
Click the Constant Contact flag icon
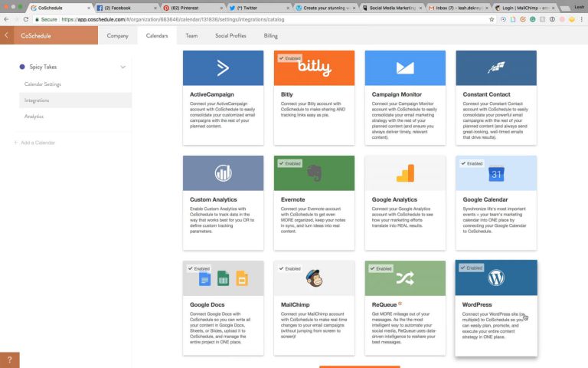coord(496,67)
